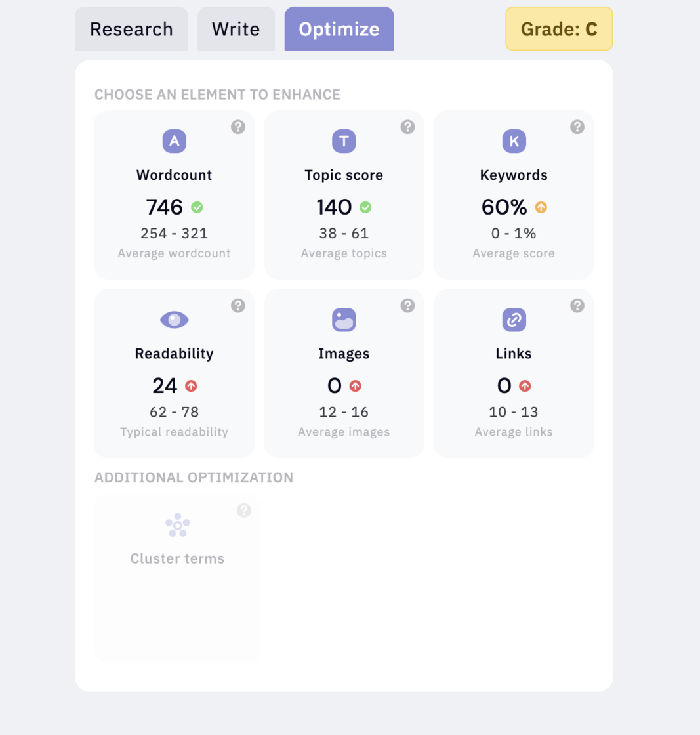Click the Grade: C badge
The width and height of the screenshot is (700, 735).
click(x=559, y=29)
